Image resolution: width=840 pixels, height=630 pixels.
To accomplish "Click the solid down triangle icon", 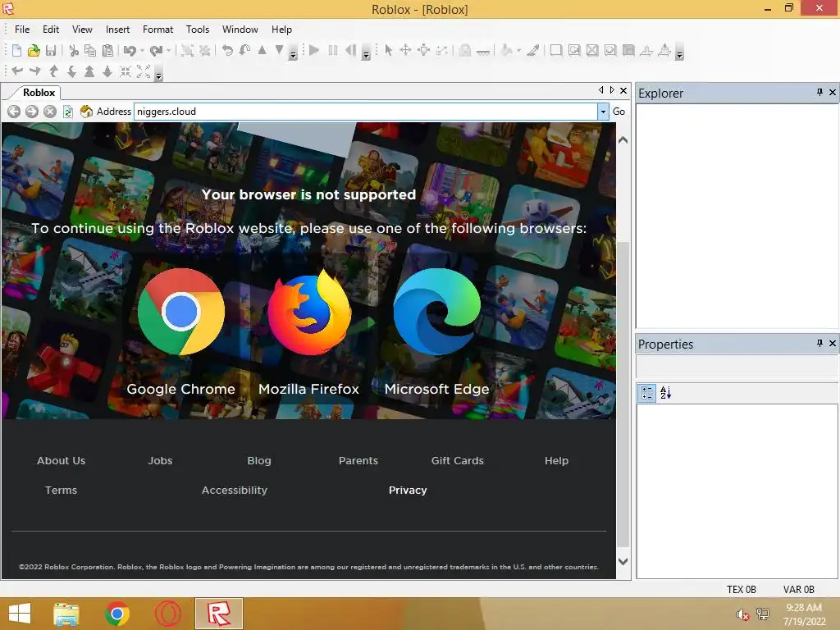I will (279, 50).
